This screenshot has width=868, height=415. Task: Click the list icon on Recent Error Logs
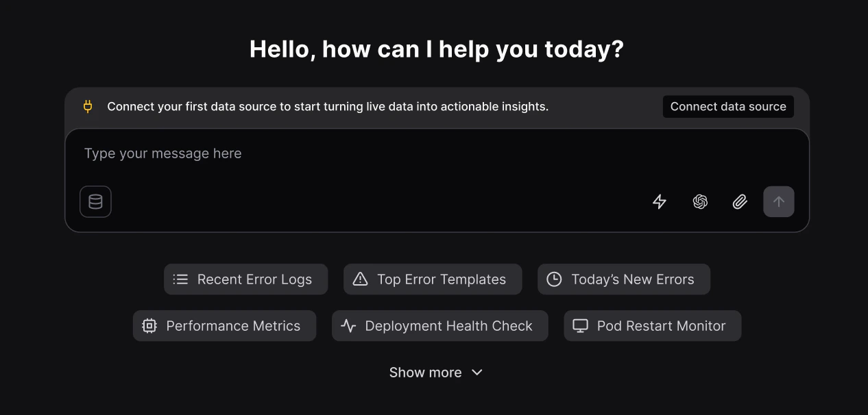click(180, 279)
